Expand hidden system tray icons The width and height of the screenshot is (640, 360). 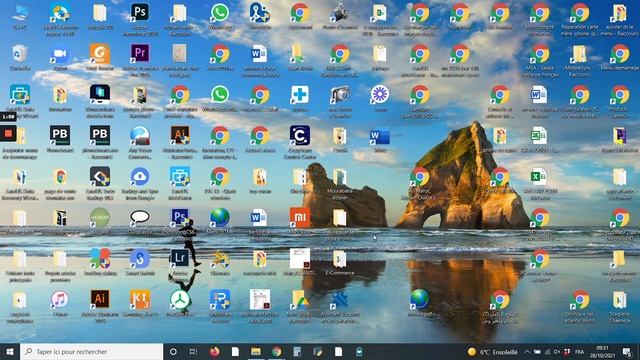point(527,352)
